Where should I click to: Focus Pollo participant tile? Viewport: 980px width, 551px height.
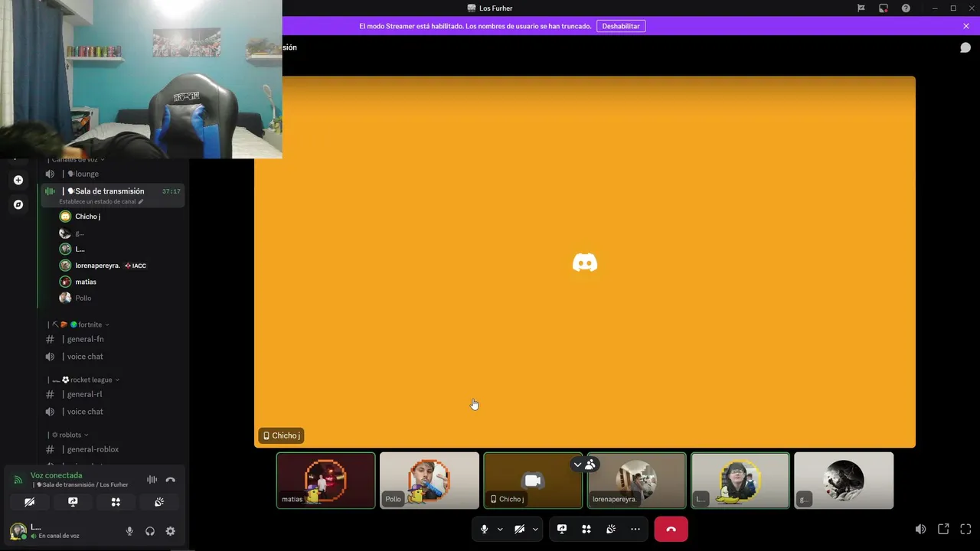430,481
